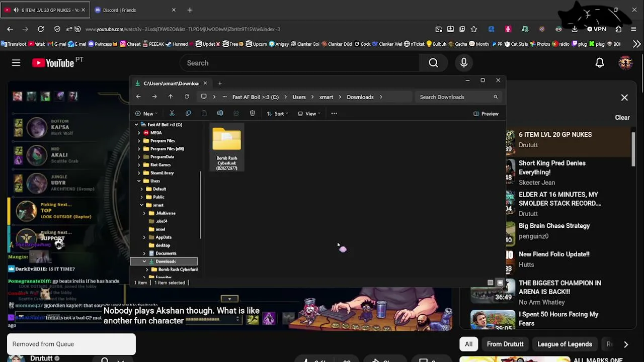Toggle the Preview pane in Explorer
The height and width of the screenshot is (362, 644).
(x=486, y=114)
